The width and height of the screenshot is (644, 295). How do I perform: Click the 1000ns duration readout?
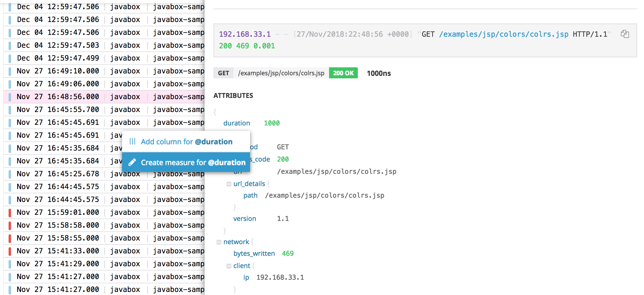point(379,73)
